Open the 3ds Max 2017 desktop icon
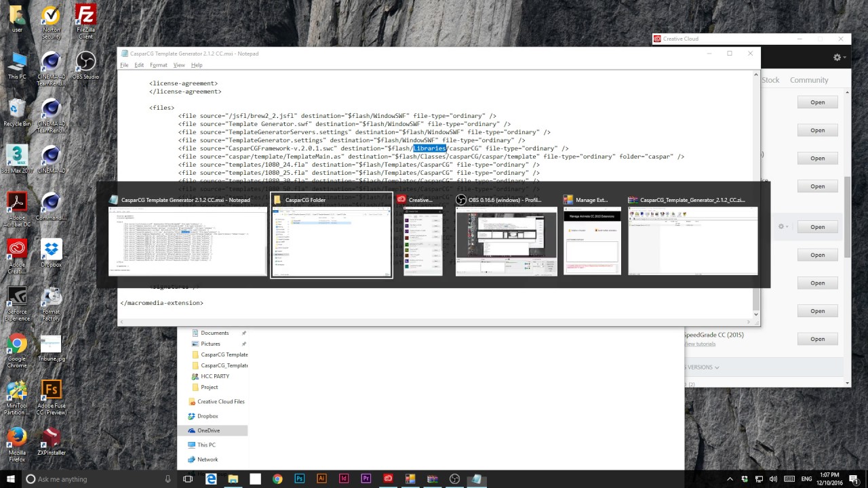 click(17, 159)
